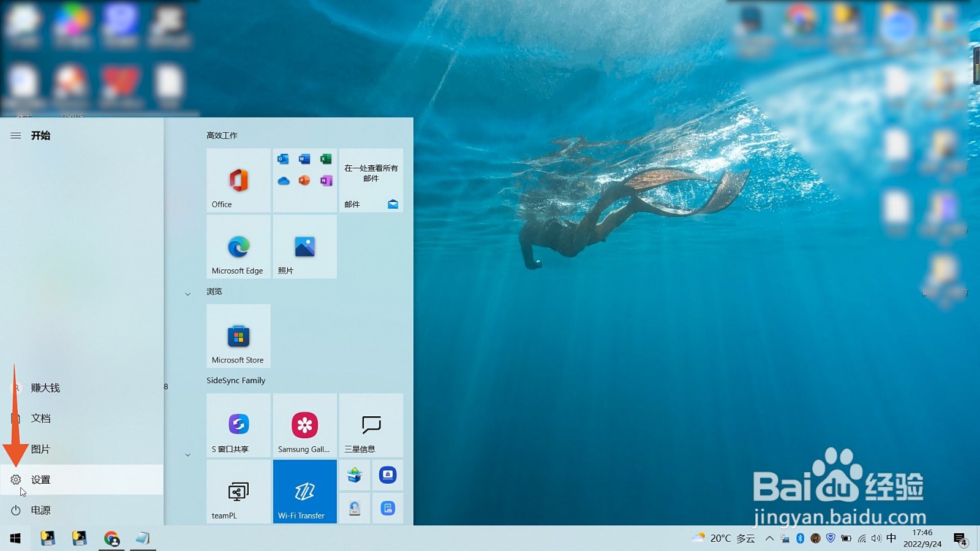Open the small phone screenshot icon tile
This screenshot has width=980, height=551.
(x=388, y=508)
